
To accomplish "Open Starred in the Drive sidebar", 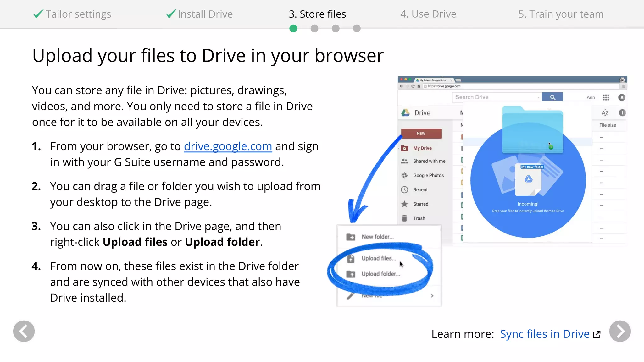I will 421,204.
